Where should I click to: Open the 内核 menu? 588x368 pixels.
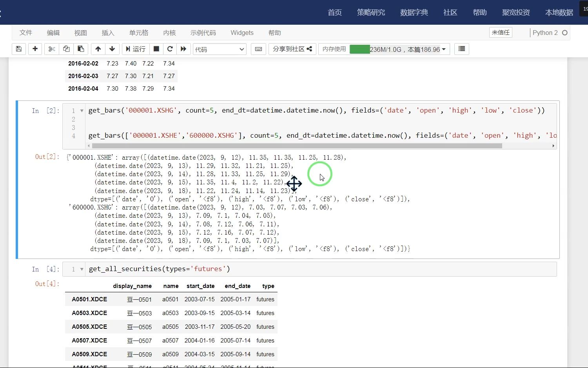tap(169, 33)
